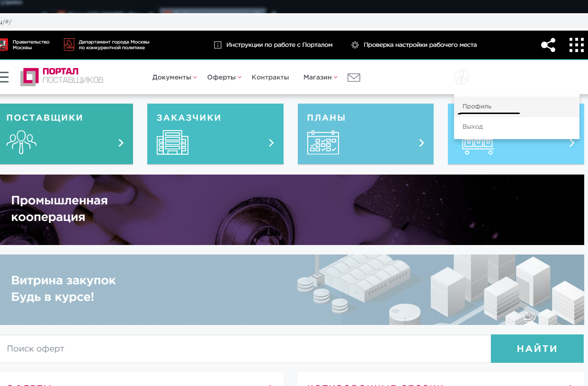The image size is (588, 386).
Task: Open the Поставщики tile
Action: pos(66,134)
